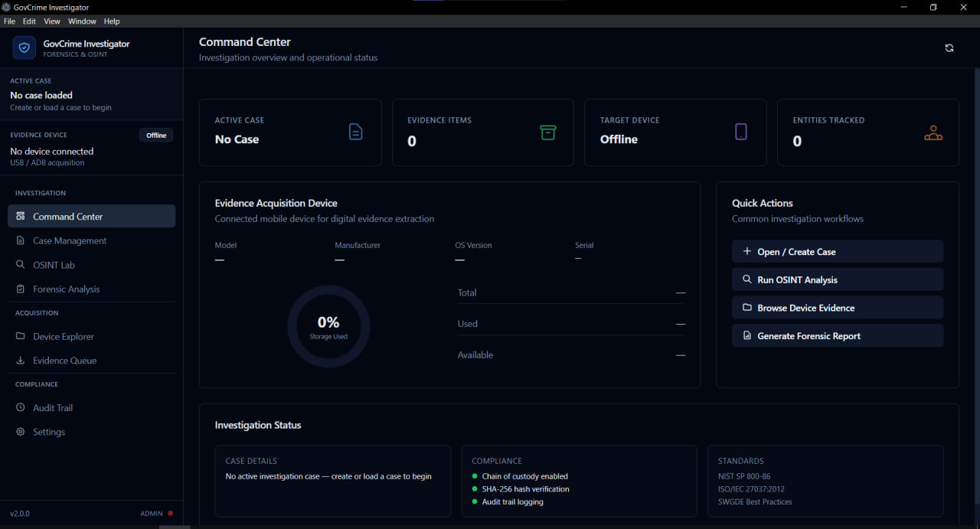
Task: Click Generate Forensic Report button
Action: pos(838,335)
